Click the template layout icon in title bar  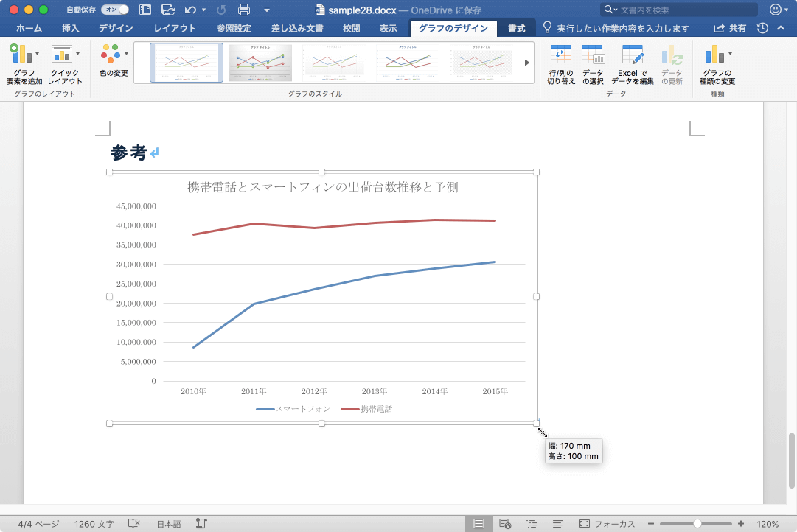pos(145,10)
